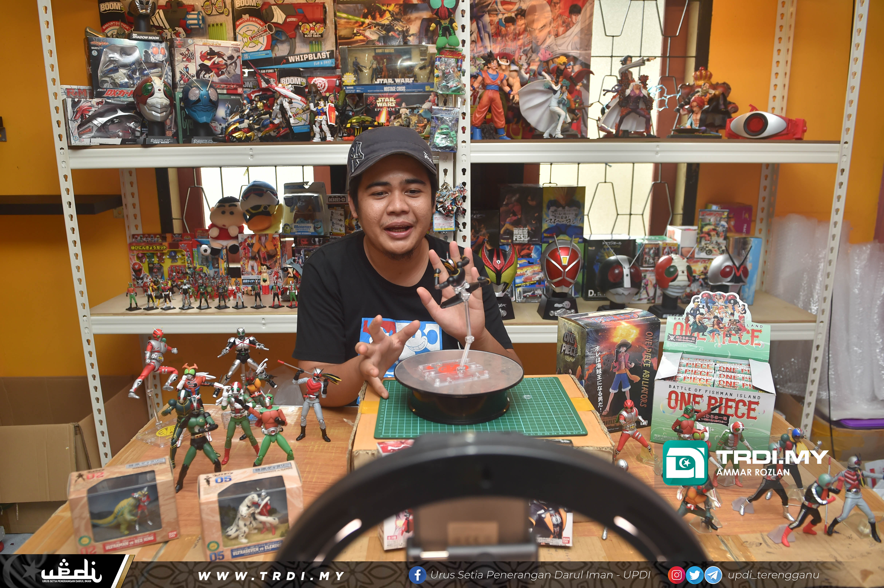
Task: Click the Instagram icon in bottom banner
Action: (677, 575)
